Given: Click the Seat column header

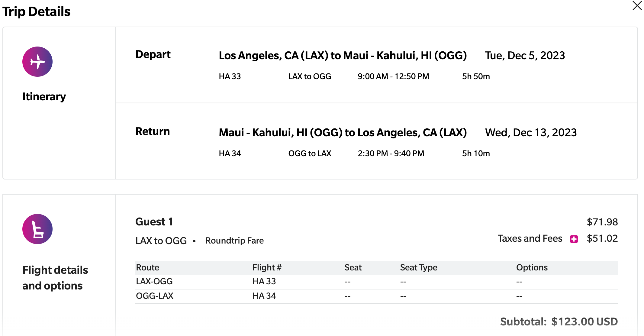Looking at the screenshot, I should click(x=353, y=267).
